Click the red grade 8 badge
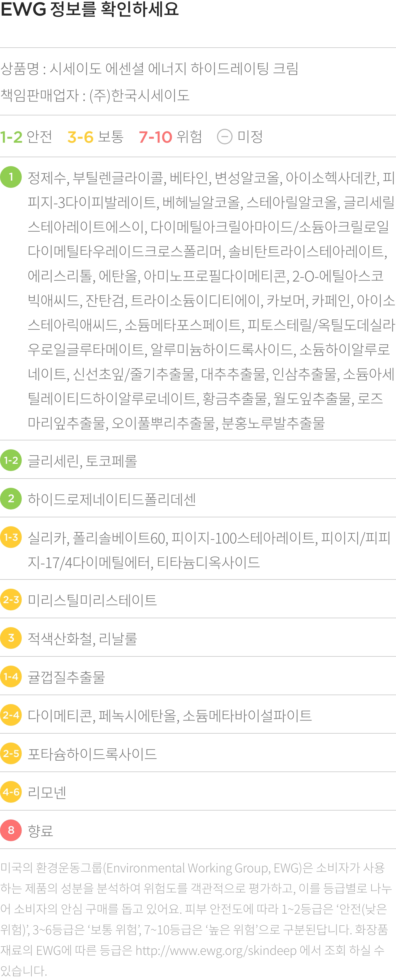Screen dimensions: 396x980 (x=11, y=830)
